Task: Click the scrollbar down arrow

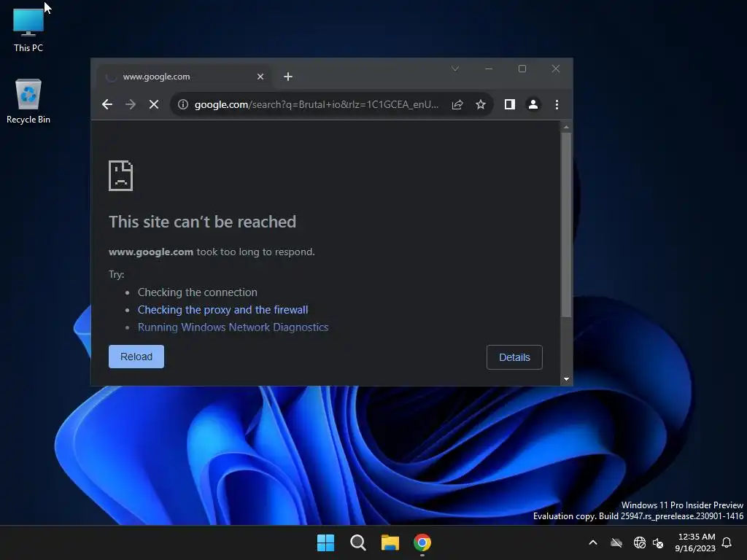Action: (x=566, y=379)
